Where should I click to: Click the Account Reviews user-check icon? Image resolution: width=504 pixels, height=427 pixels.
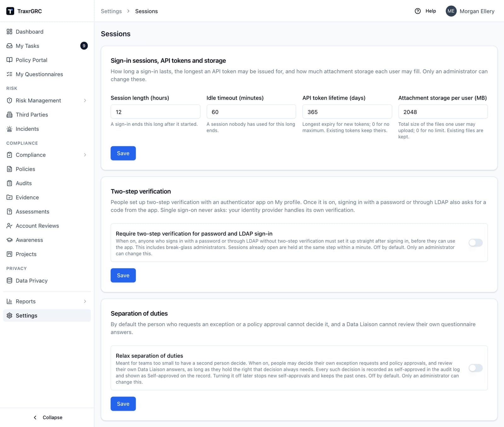point(9,226)
